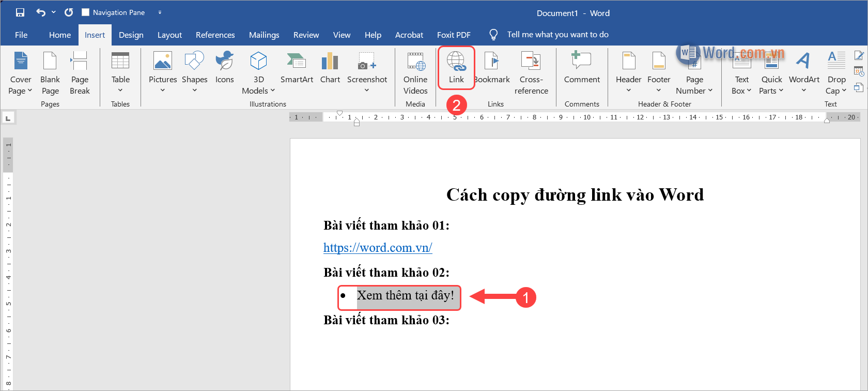This screenshot has width=868, height=391.
Task: Click the Icons button
Action: [224, 67]
